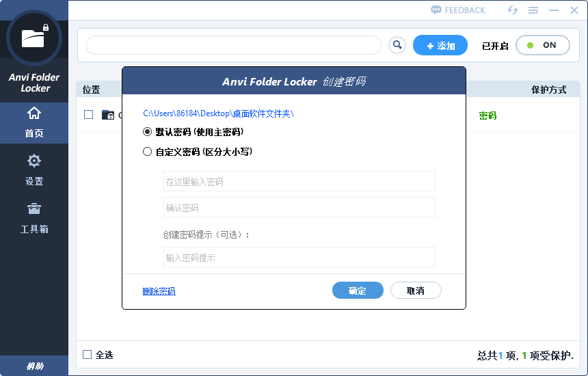Click the 删除密码 link
588x376 pixels.
pos(159,291)
